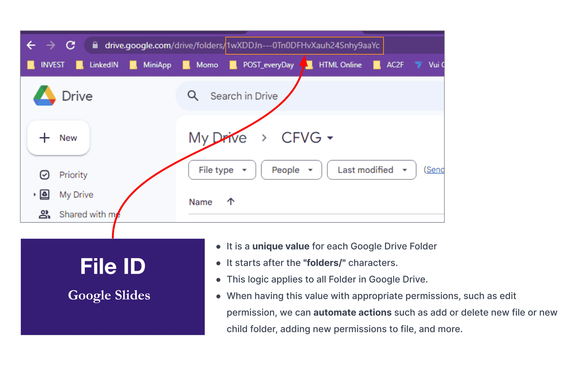This screenshot has width=588, height=368.
Task: Open Shared with me
Action: click(89, 214)
